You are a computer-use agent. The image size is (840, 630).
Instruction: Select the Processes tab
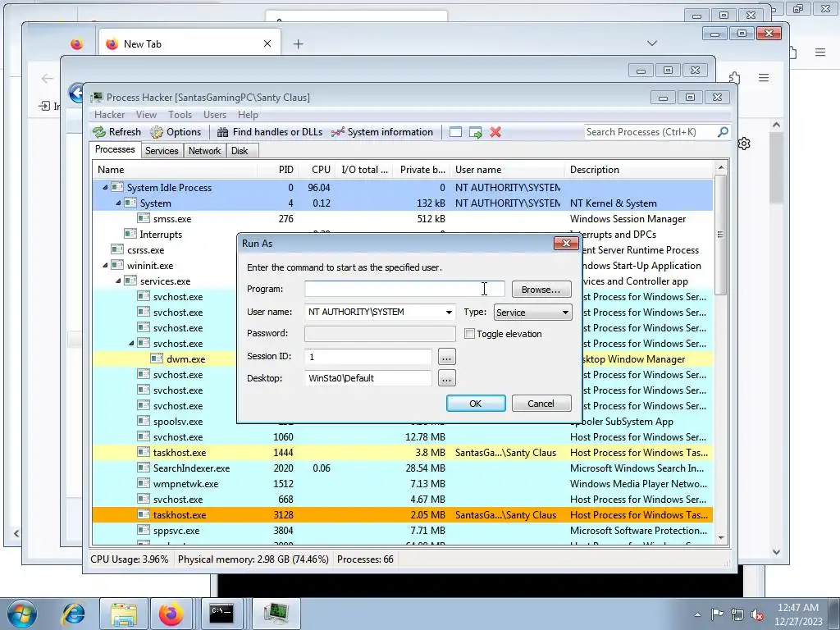click(x=115, y=149)
